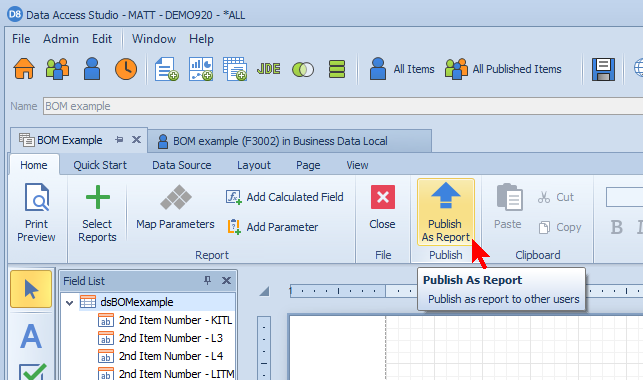Create new chart dashboard icon
The width and height of the screenshot is (643, 380).
pyautogui.click(x=201, y=69)
